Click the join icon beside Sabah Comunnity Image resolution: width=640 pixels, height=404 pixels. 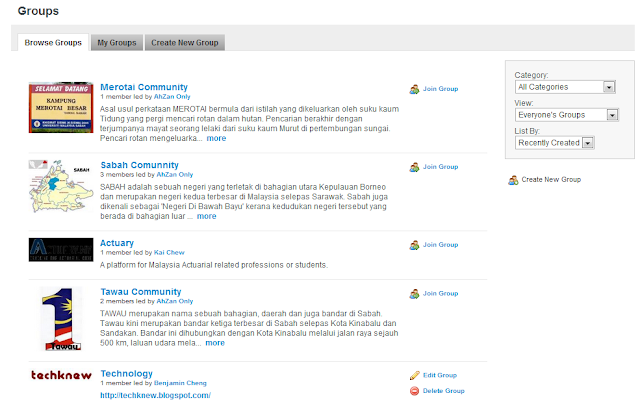(414, 167)
